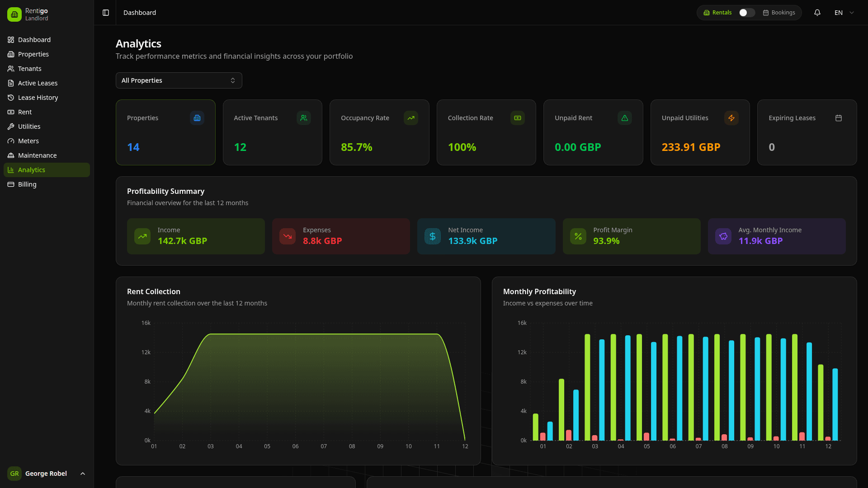The width and height of the screenshot is (868, 488).
Task: Click the Unpaid Utilities lightning icon
Action: [x=731, y=118]
